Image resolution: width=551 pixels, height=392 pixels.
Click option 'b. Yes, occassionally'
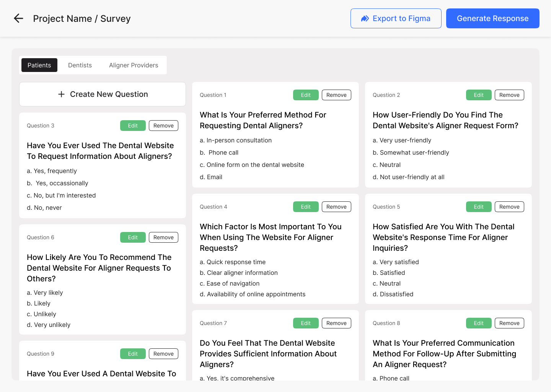(x=57, y=183)
